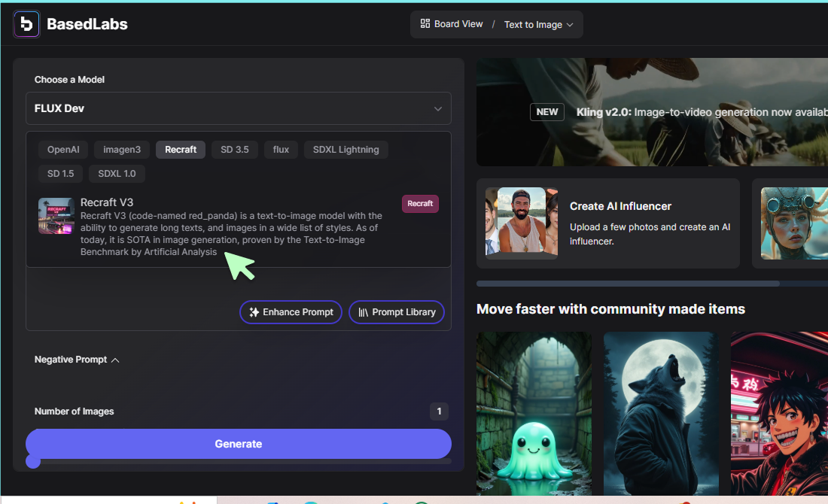Click the Recraft V3 model thumbnail
828x504 pixels.
(x=56, y=216)
